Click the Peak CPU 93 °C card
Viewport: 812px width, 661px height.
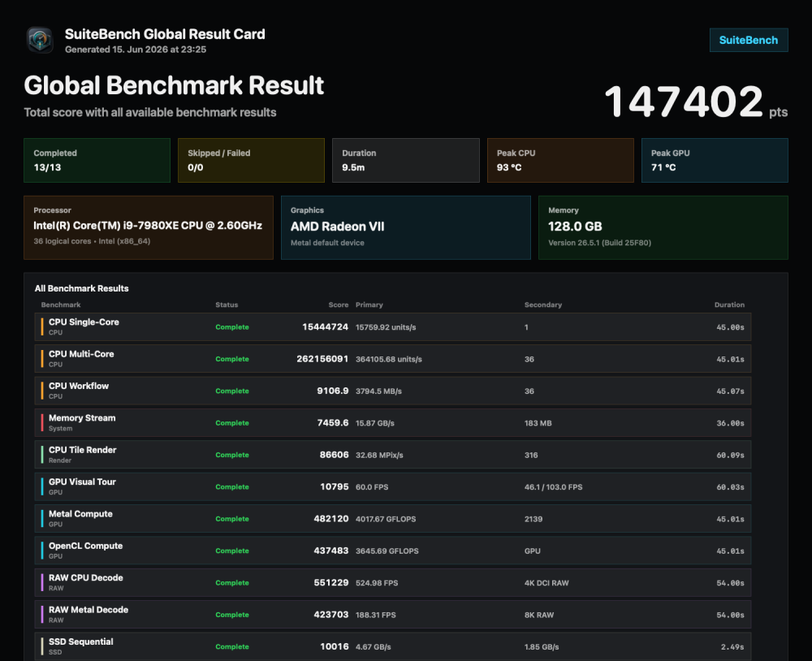pos(560,160)
